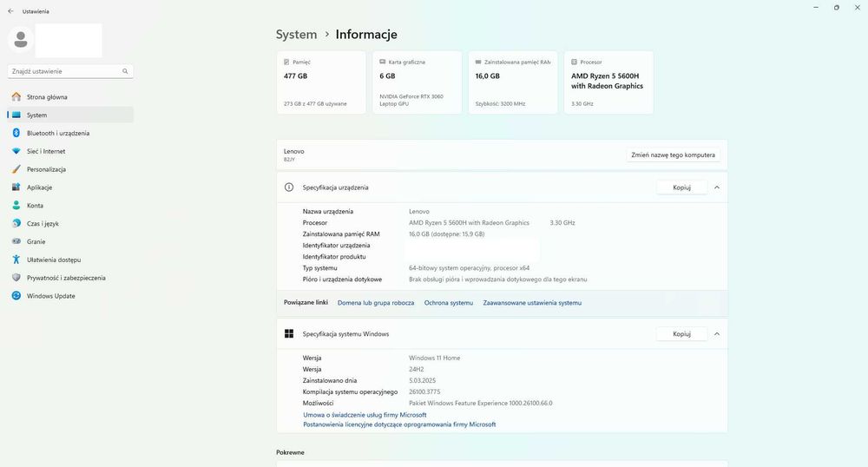Image resolution: width=868 pixels, height=467 pixels.
Task: Open the Strona główna menu item
Action: pos(70,97)
